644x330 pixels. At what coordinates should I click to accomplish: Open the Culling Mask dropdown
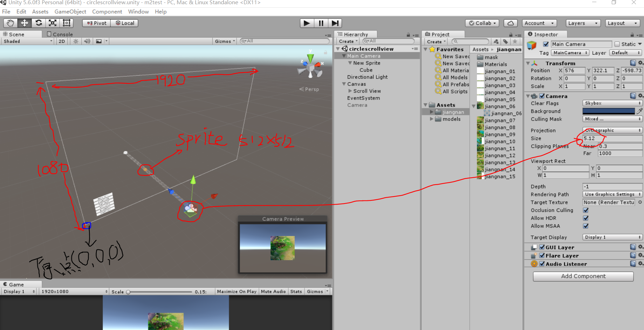pyautogui.click(x=612, y=119)
